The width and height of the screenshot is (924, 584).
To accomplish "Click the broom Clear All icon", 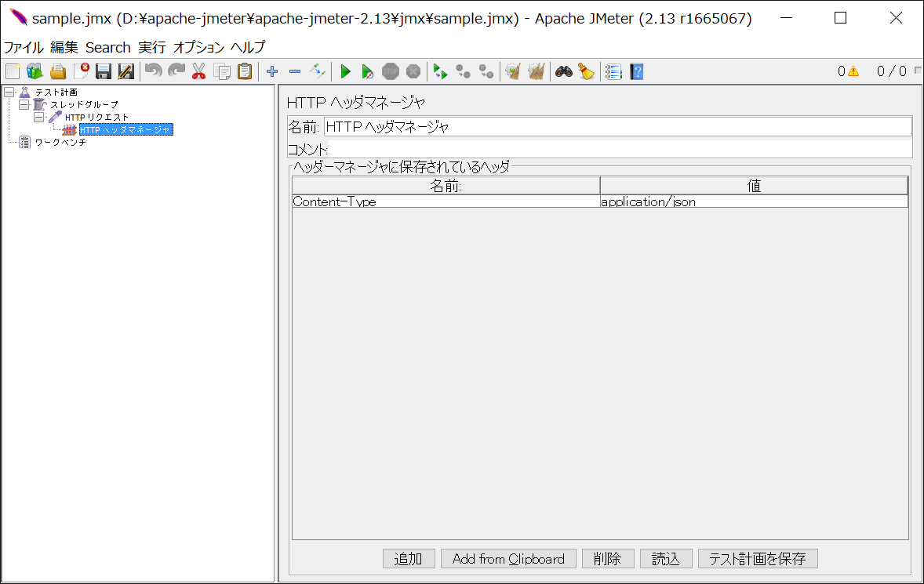I will (x=586, y=72).
